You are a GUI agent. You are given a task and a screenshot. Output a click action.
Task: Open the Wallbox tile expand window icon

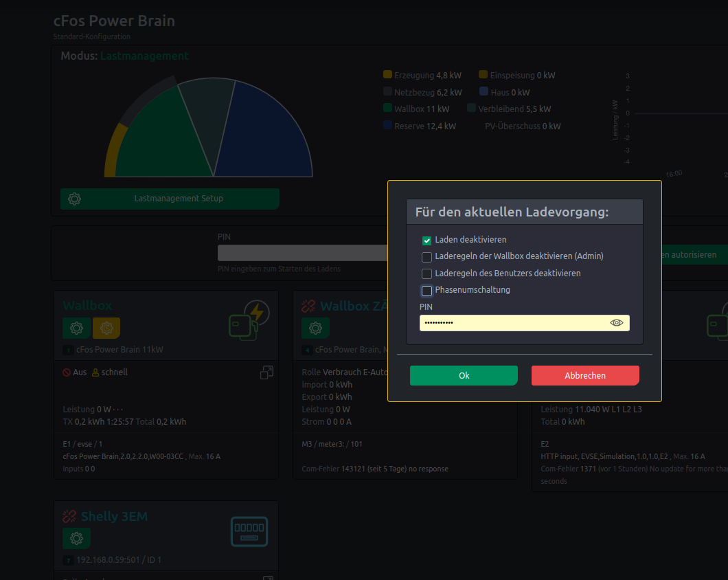pos(266,372)
